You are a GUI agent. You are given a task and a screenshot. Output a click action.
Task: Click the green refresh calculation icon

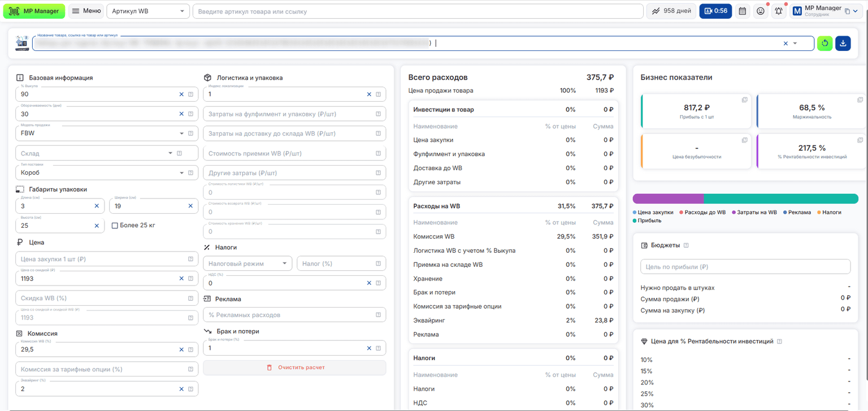(825, 44)
